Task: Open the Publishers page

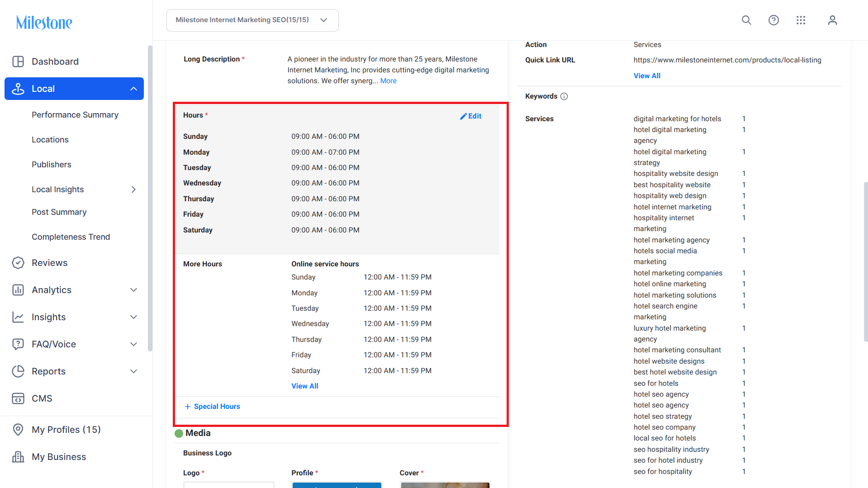Action: [52, 165]
